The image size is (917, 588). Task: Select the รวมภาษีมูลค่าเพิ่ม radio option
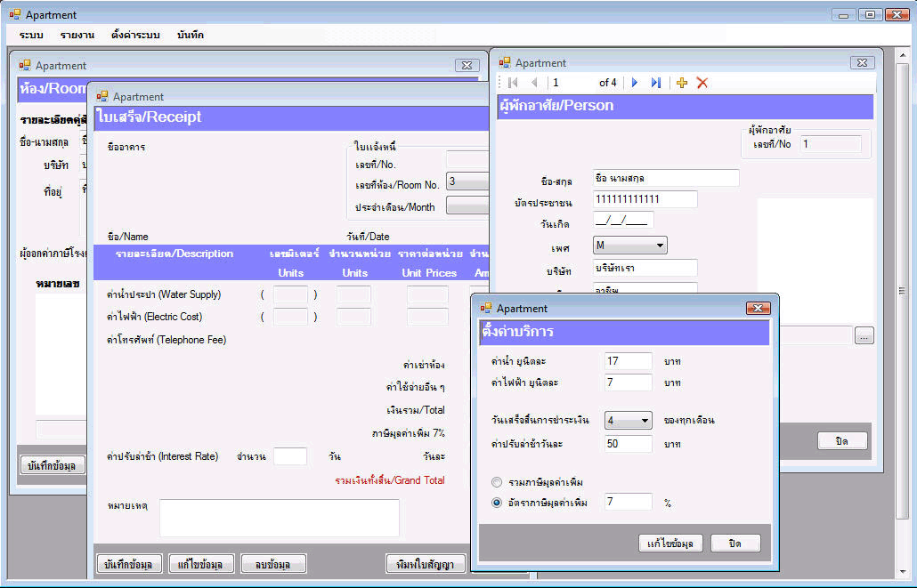(x=497, y=482)
